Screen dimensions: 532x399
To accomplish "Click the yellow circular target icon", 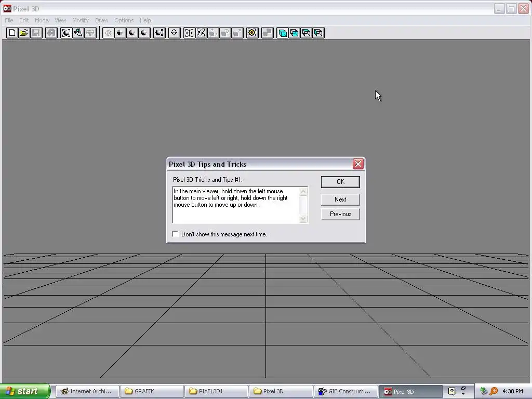I will [252, 33].
